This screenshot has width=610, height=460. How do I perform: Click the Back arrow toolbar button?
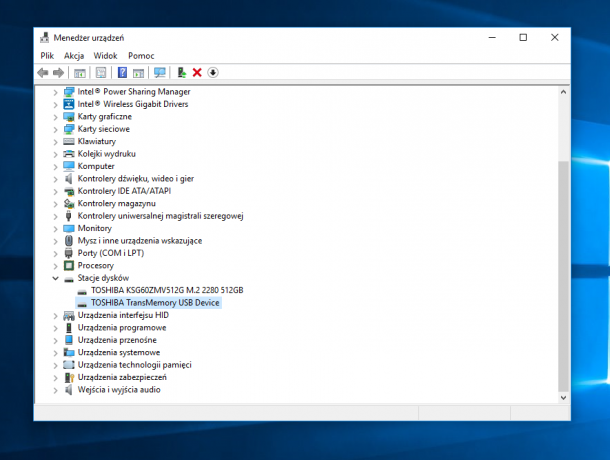click(43, 72)
